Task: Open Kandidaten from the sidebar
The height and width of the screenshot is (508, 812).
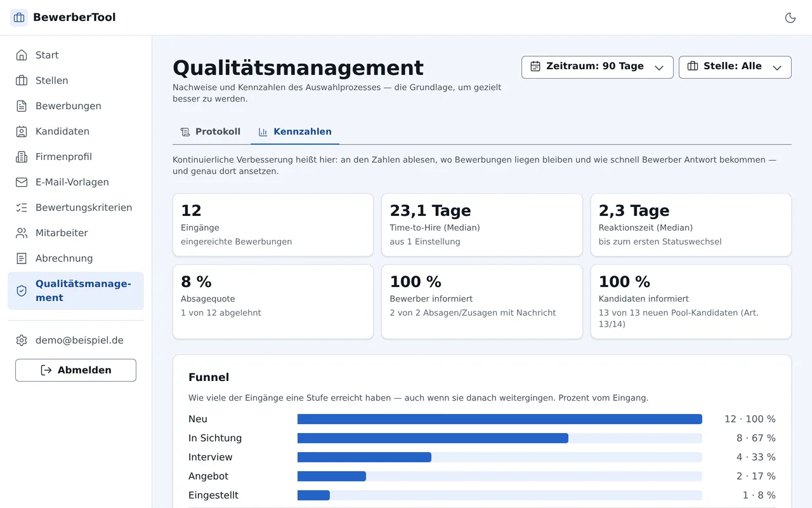Action: (x=75, y=131)
